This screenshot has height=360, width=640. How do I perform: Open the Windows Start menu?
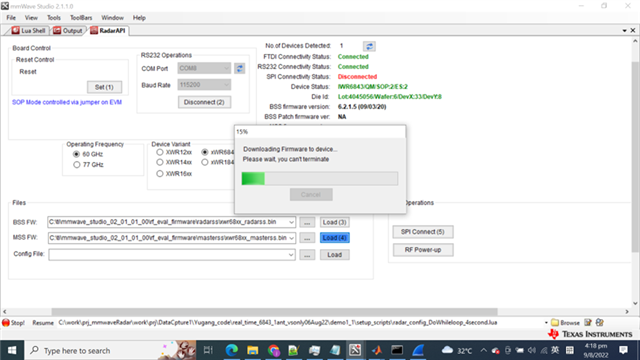pyautogui.click(x=12, y=350)
